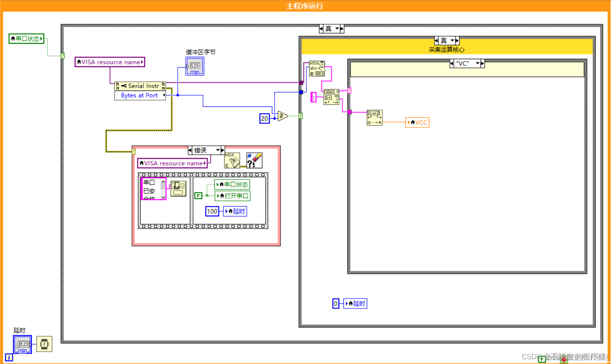612x364 pixels.
Task: Select the One Button Dialog node
Action: (178, 189)
